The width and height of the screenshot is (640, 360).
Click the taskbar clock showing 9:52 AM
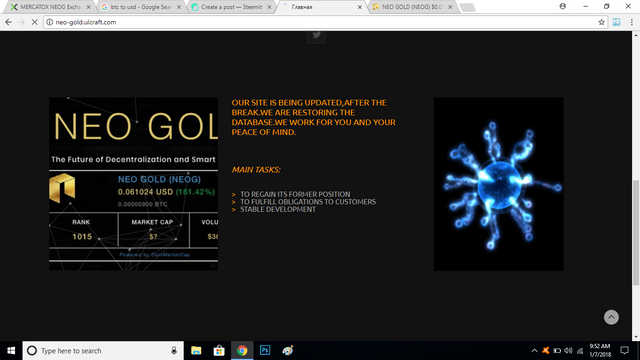[600, 351]
